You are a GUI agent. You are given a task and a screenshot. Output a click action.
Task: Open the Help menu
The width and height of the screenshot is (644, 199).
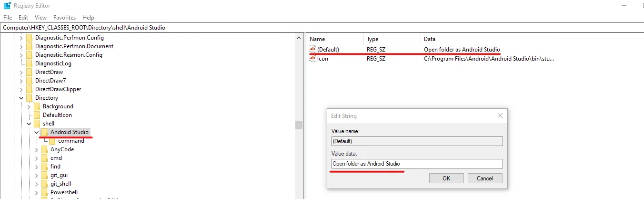88,17
